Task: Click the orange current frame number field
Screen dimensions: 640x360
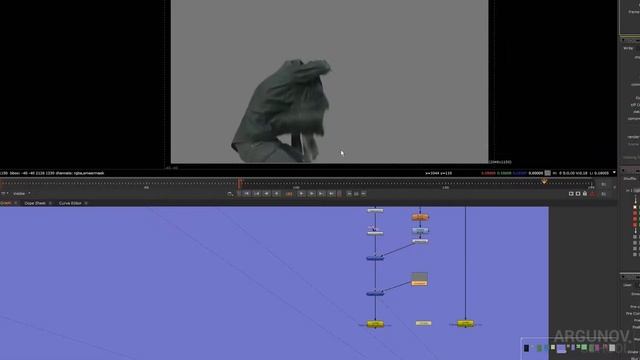Action: [289, 194]
